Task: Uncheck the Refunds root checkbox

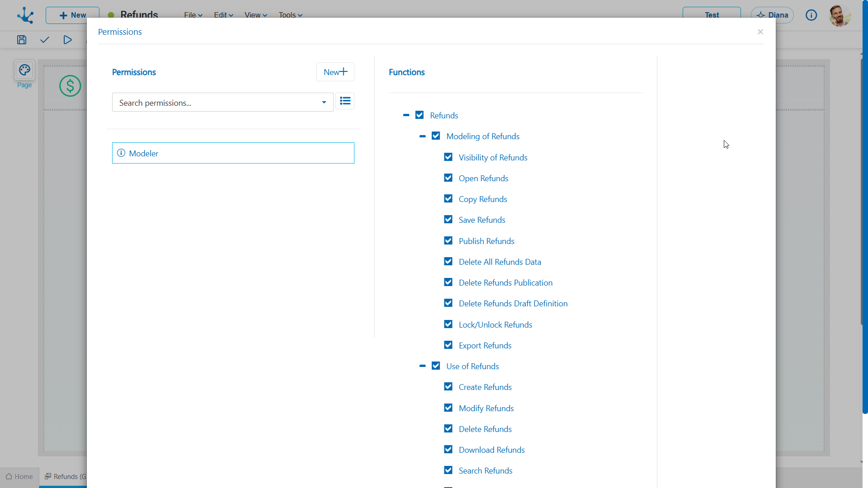Action: 420,115
